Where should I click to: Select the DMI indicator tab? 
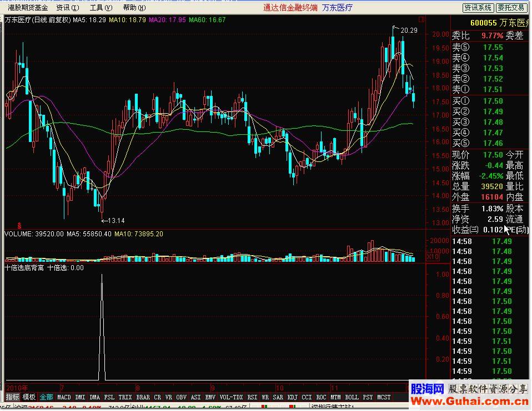point(80,397)
